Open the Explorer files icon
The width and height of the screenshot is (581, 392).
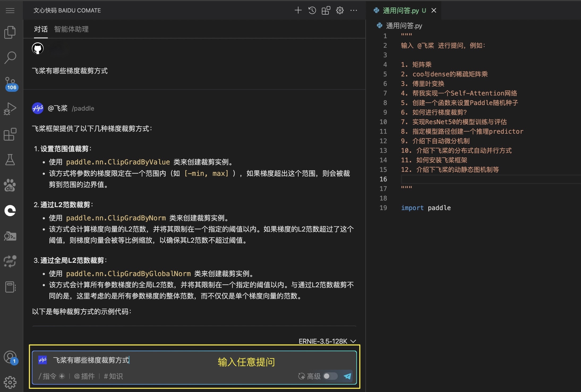10,32
